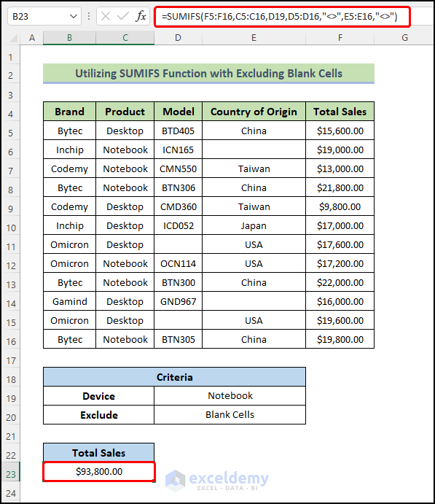Select the 'Blank Cells' criteria cell
435x504 pixels.
click(230, 415)
